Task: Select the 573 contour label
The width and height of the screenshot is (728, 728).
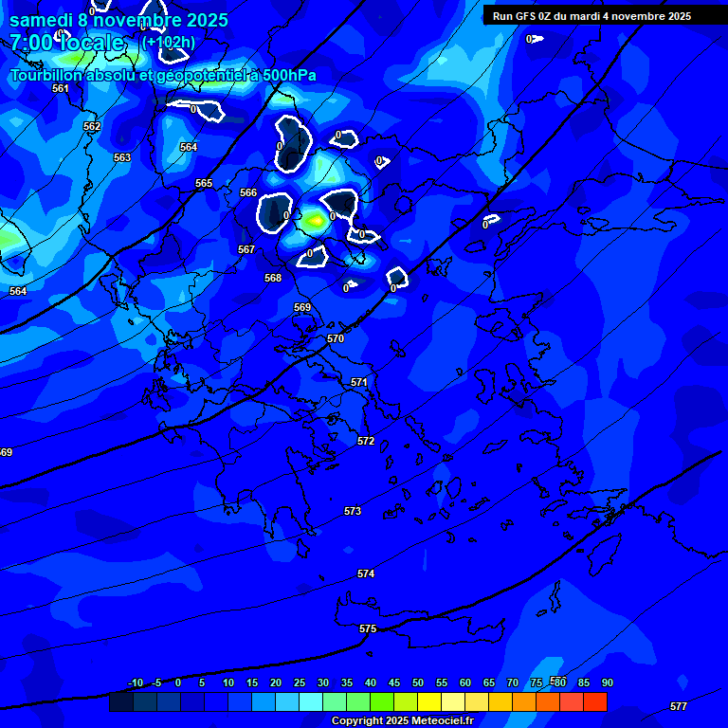Action: (x=353, y=511)
